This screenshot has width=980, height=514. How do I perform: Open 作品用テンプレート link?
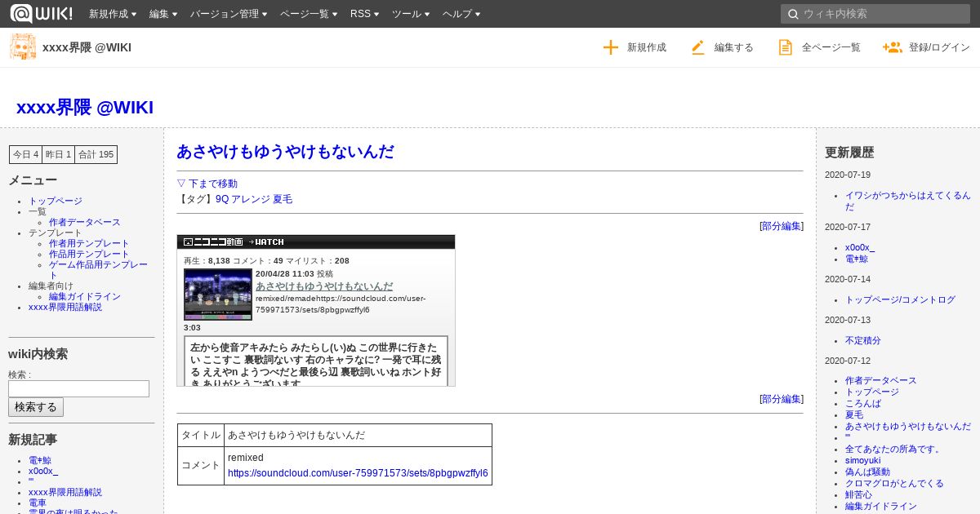(89, 254)
